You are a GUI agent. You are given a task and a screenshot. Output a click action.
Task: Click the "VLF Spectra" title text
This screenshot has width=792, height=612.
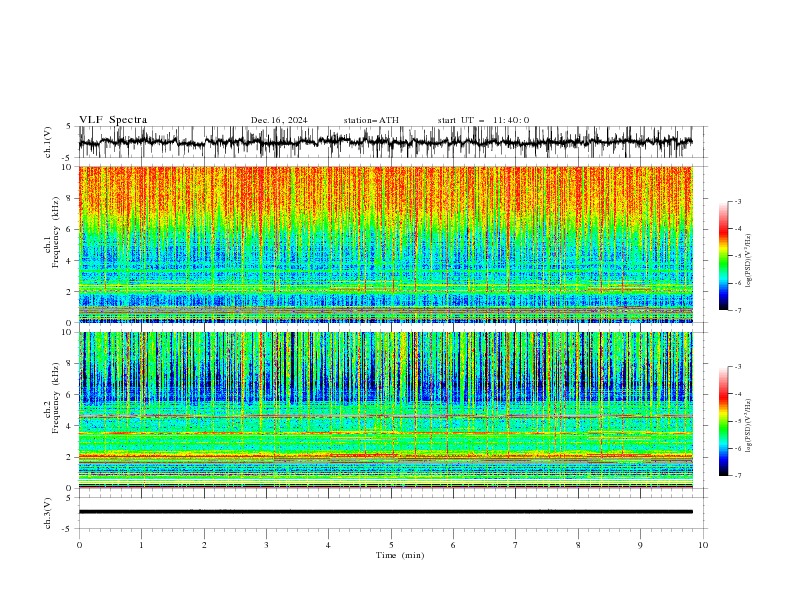113,120
